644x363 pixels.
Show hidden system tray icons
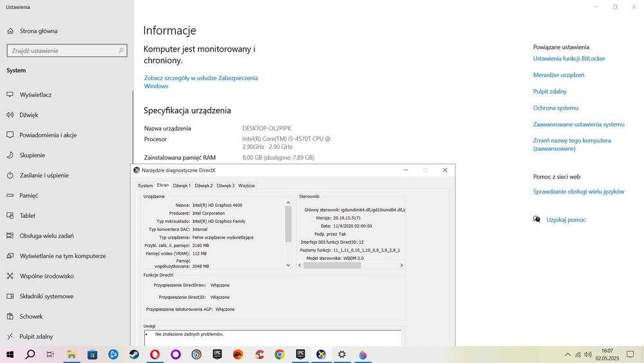tap(567, 355)
